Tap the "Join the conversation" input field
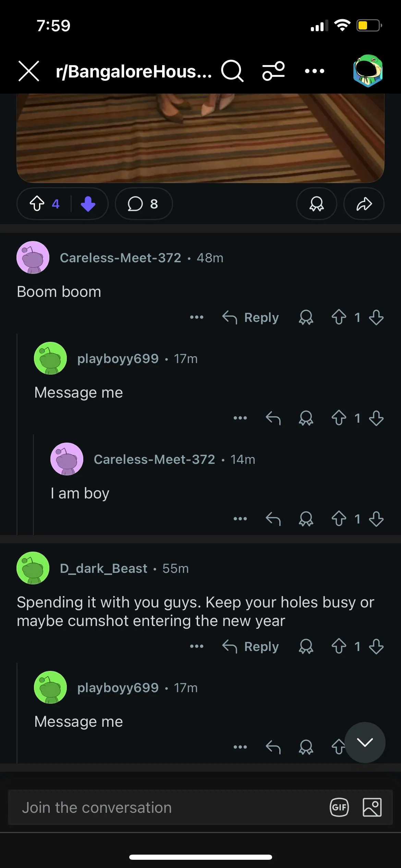401x868 pixels. (x=165, y=808)
